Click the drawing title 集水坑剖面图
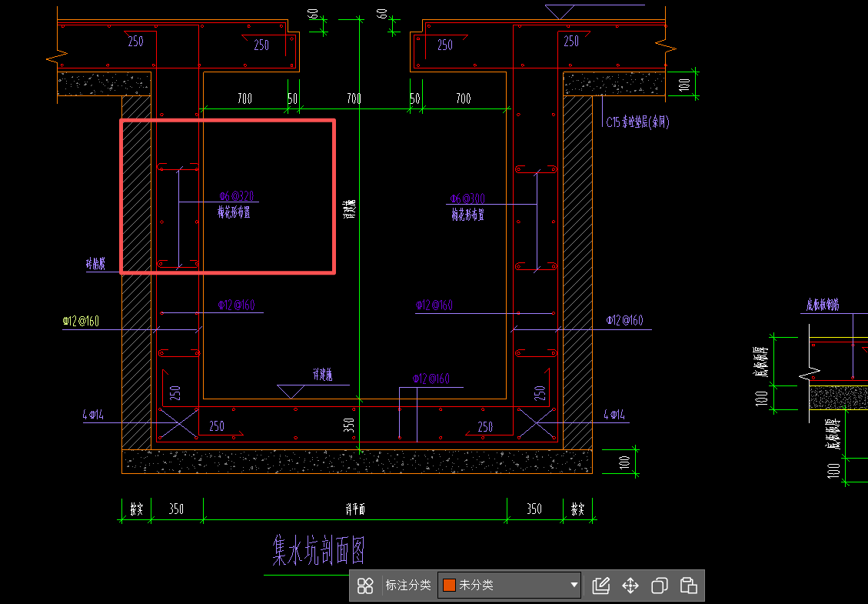This screenshot has width=868, height=604. (x=318, y=550)
